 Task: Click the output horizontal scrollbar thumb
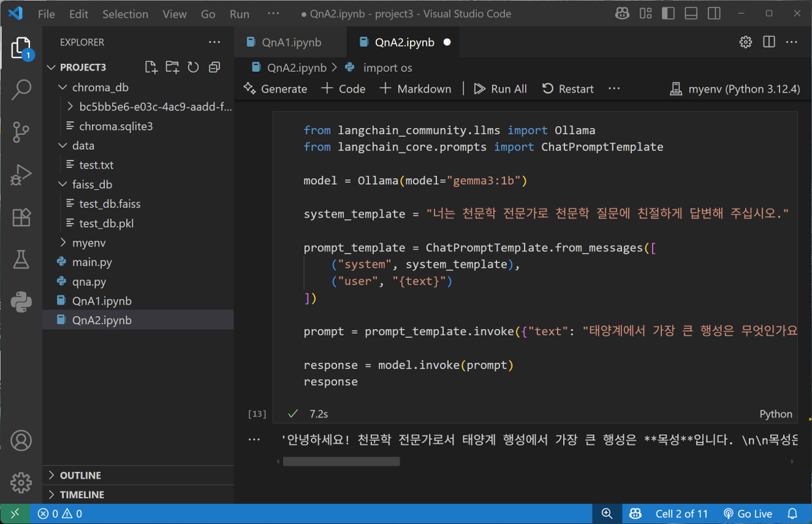coord(341,462)
